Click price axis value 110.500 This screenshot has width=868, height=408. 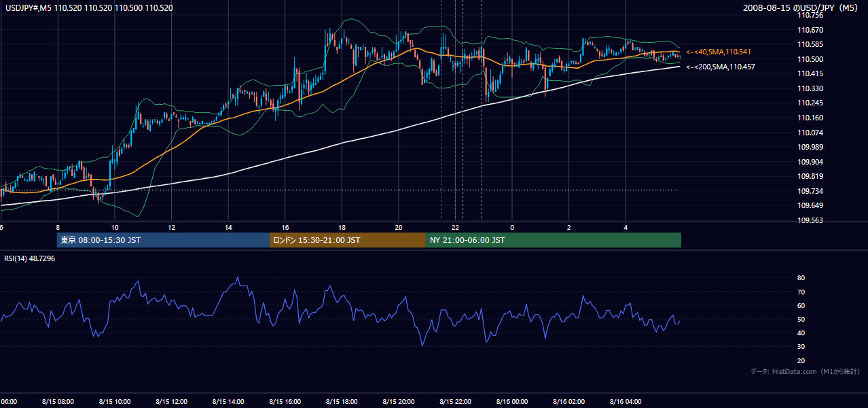pyautogui.click(x=810, y=59)
